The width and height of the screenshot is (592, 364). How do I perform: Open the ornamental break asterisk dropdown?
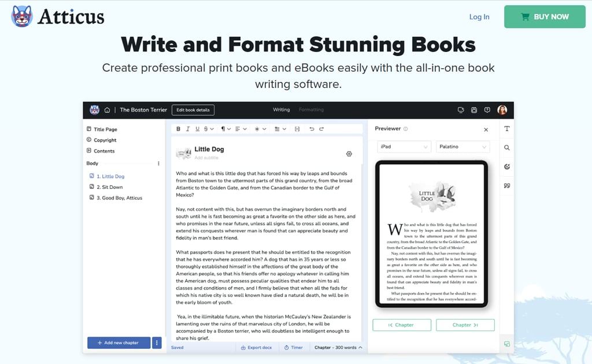(x=260, y=129)
